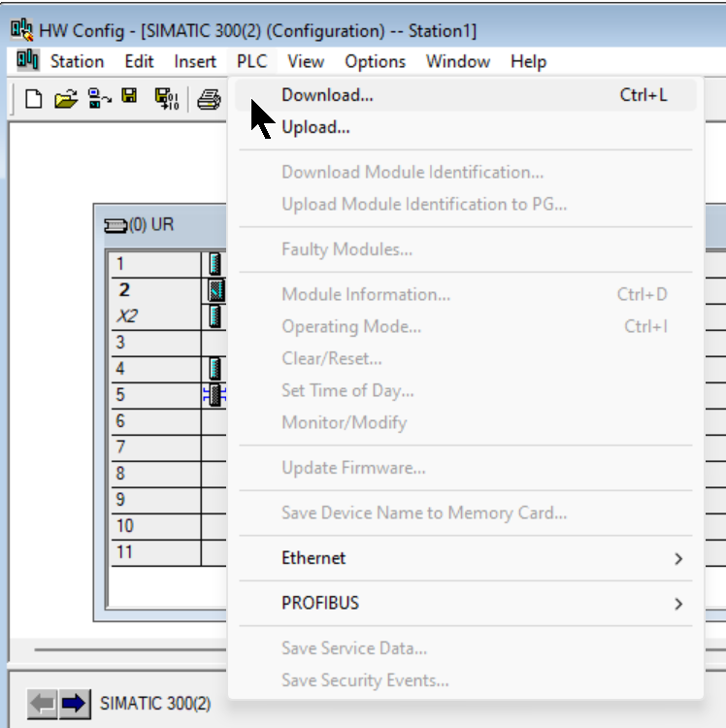Click the (0) UR rack title
Image resolution: width=726 pixels, height=728 pixels.
pos(151,225)
